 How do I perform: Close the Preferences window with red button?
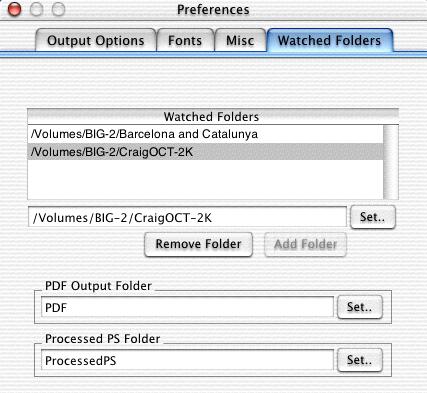tap(14, 9)
